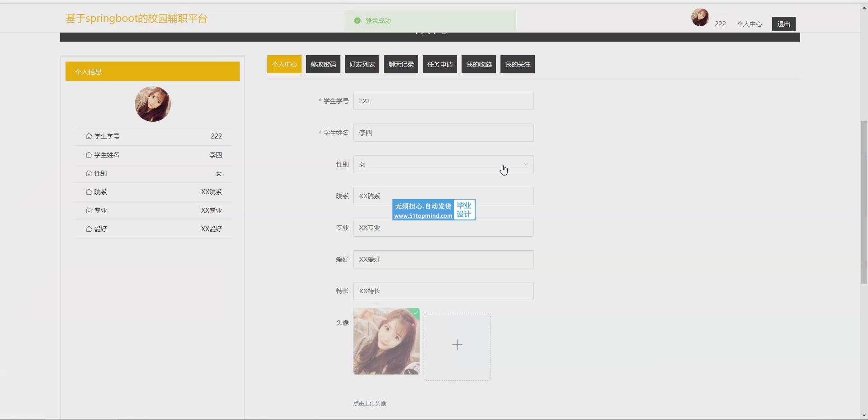
Task: Click the plus icon to upload a new avatar
Action: click(x=457, y=345)
